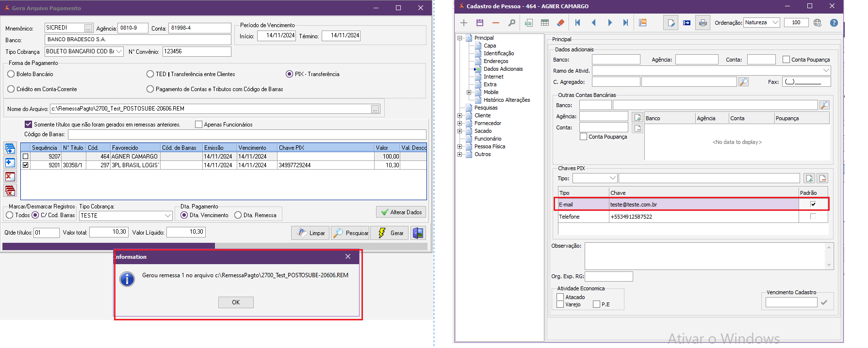Viewport: 868px width, 348px height.
Task: Open Ramo de Ativid. dropdown
Action: click(826, 71)
